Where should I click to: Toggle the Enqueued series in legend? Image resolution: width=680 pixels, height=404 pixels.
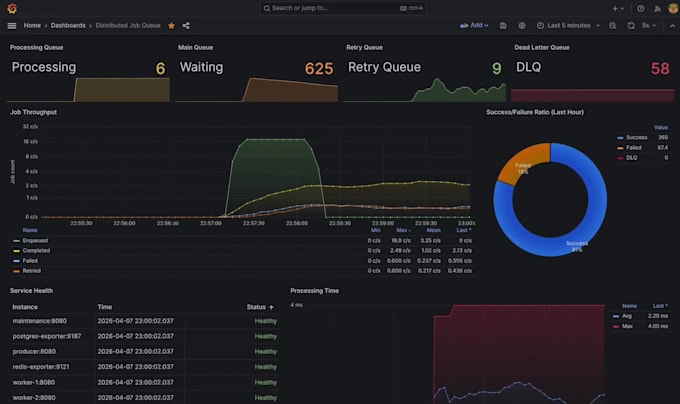click(35, 241)
